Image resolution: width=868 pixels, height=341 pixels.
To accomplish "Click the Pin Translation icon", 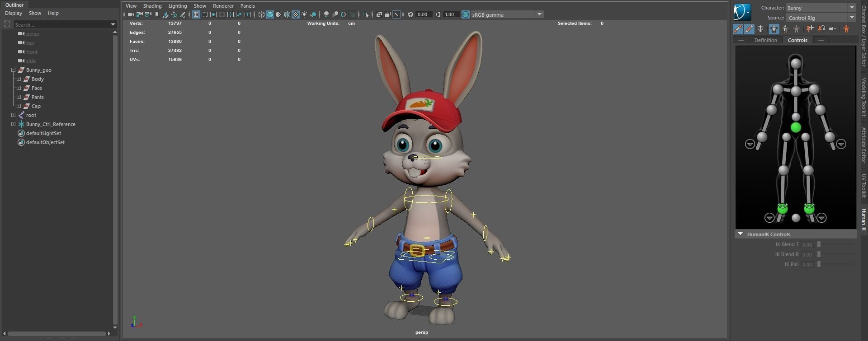I will point(810,29).
